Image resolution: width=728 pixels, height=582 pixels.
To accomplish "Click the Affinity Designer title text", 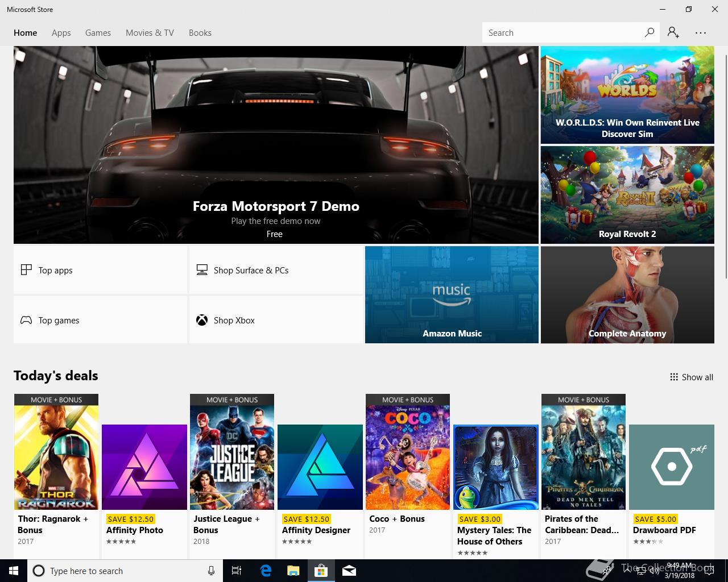I will (316, 530).
